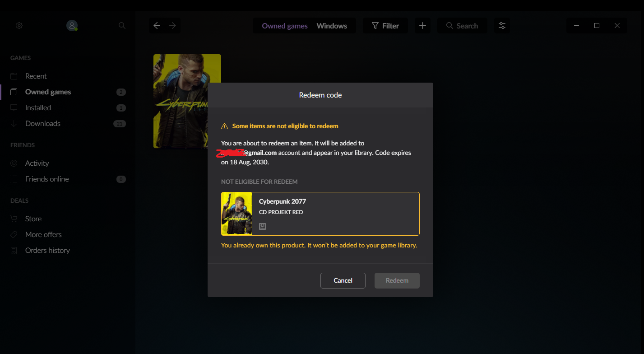Click the Recent calendar icon
Image resolution: width=644 pixels, height=354 pixels.
pyautogui.click(x=14, y=76)
